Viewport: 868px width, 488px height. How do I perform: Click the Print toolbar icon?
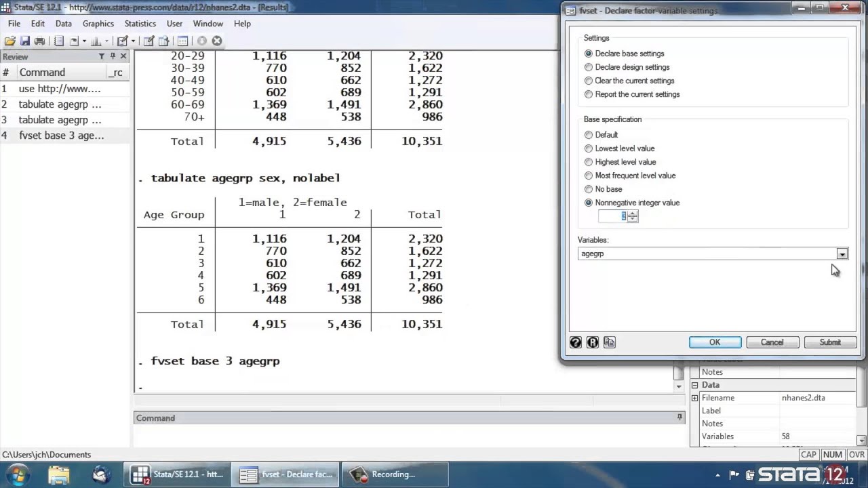point(39,41)
